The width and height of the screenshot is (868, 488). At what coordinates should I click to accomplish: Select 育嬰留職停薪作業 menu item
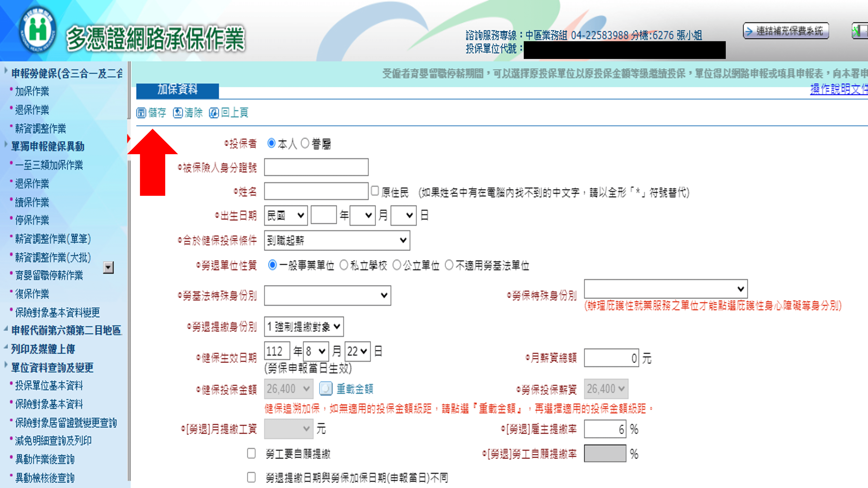[x=49, y=275]
